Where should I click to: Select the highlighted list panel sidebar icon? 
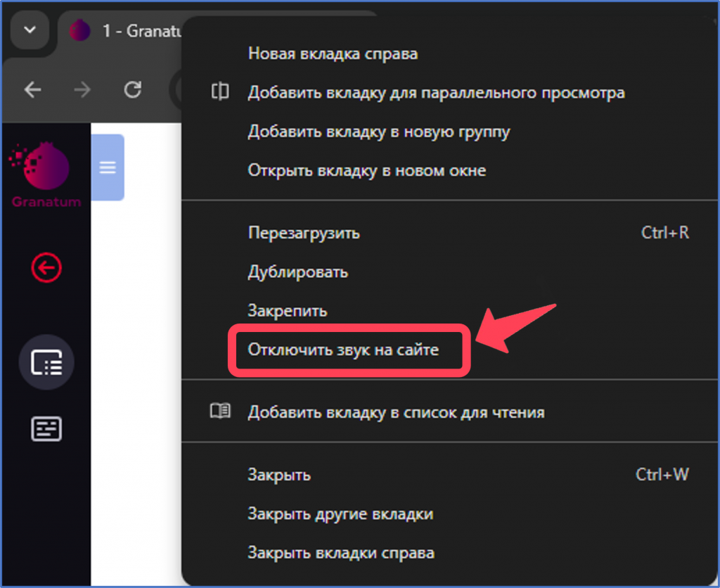[x=46, y=362]
